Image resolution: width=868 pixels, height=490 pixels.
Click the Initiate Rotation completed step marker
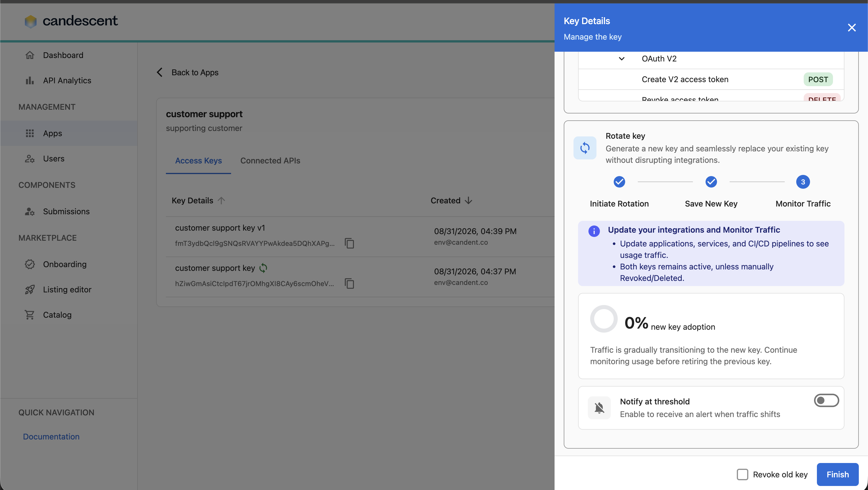point(619,182)
